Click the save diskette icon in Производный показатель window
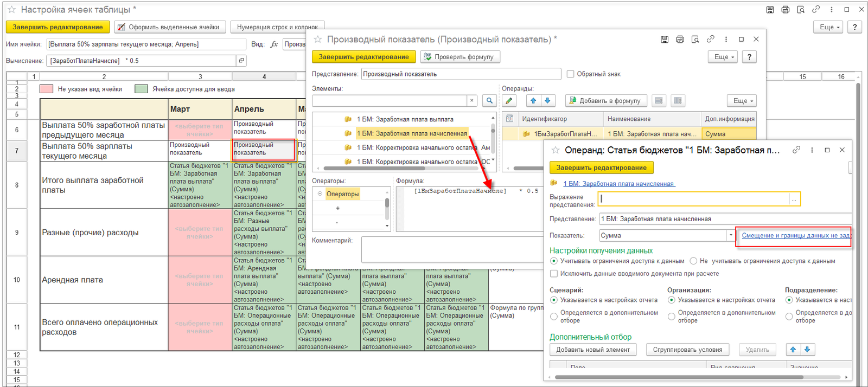This screenshot has width=868, height=387. click(x=665, y=40)
